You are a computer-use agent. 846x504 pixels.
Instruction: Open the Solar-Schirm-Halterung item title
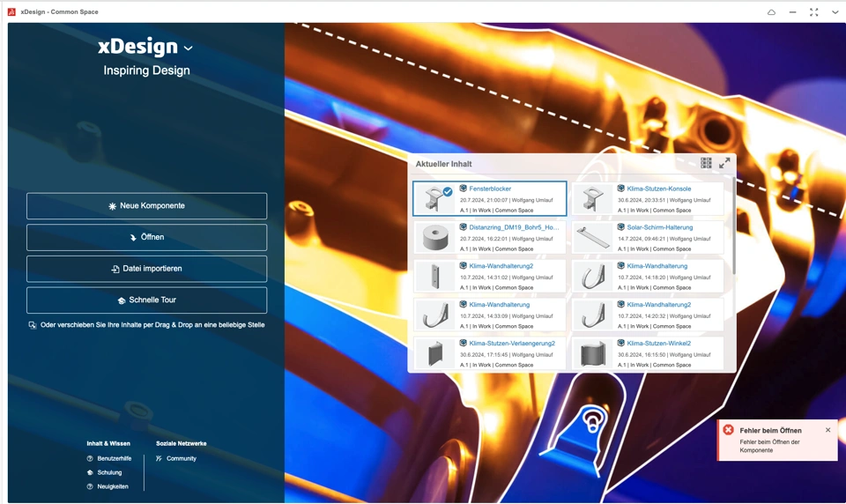[x=660, y=227]
